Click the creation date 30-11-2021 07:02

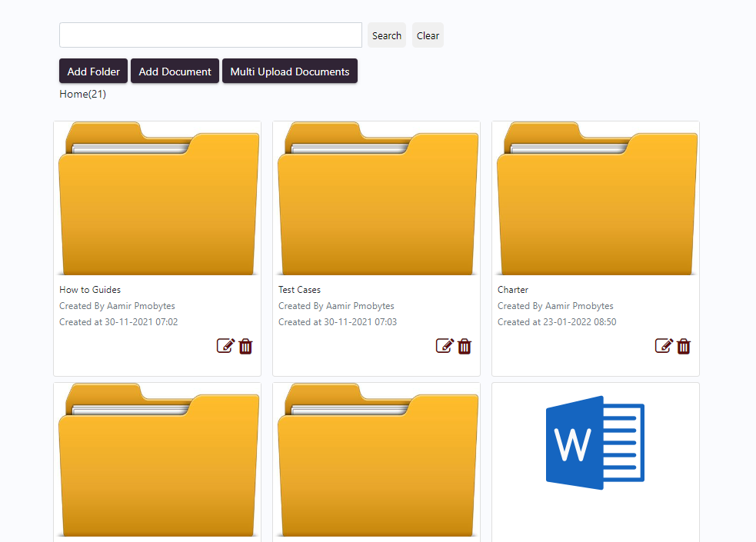(x=142, y=322)
